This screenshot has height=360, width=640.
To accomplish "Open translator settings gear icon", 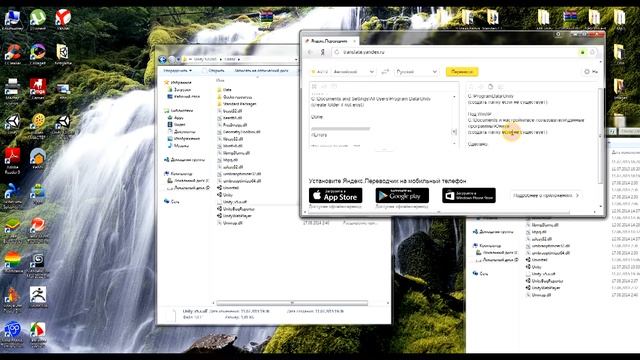I will pos(587,72).
